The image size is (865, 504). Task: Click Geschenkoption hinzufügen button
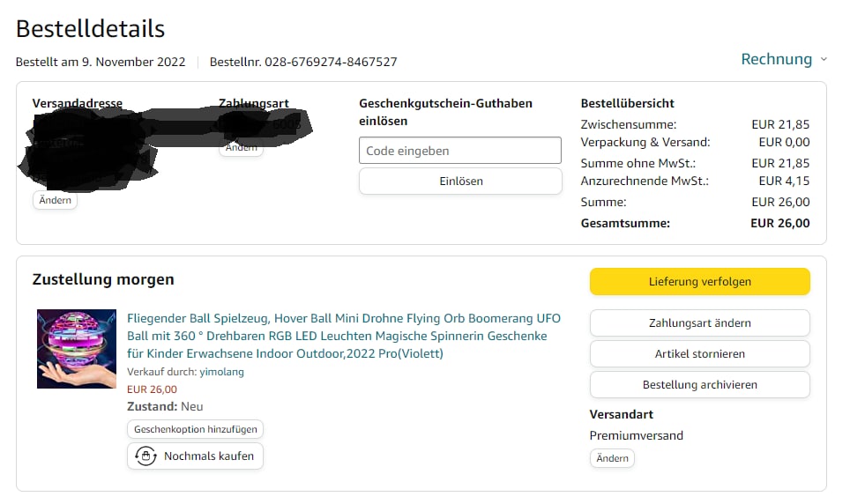195,429
